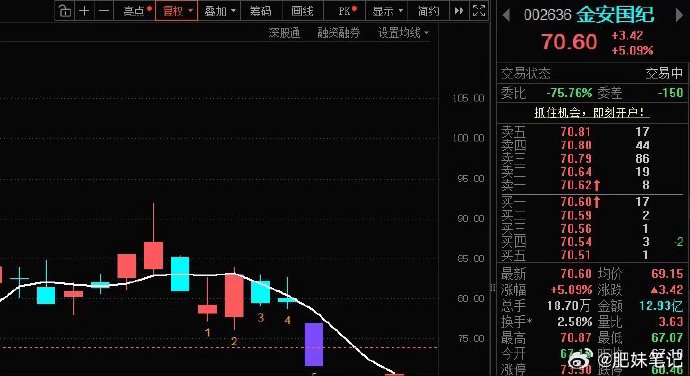Click the 90.00 price axis label
The image size is (690, 376).
click(x=470, y=219)
